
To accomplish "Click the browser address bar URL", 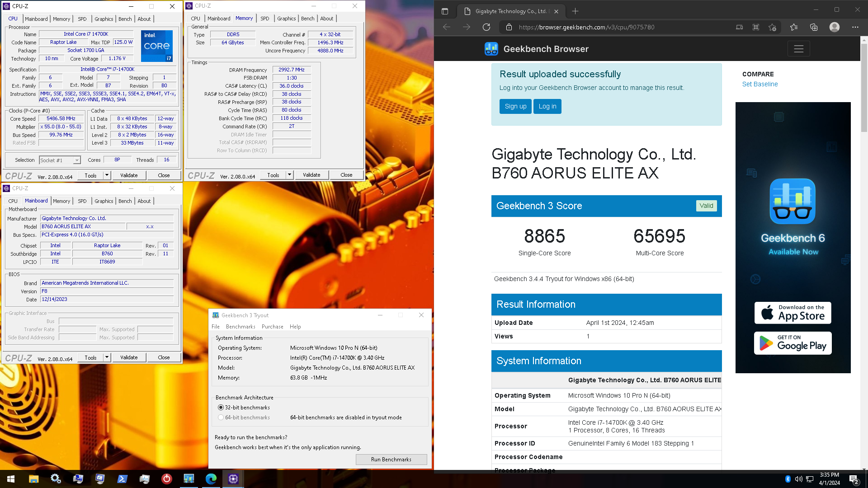I will (x=586, y=27).
